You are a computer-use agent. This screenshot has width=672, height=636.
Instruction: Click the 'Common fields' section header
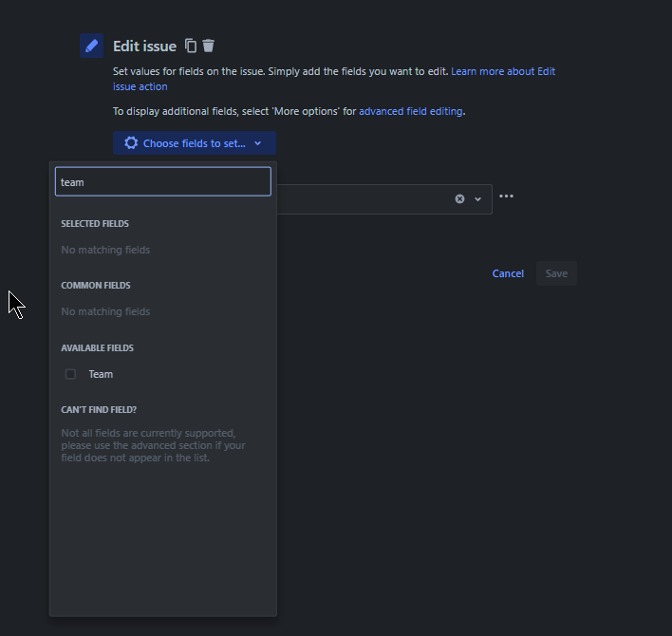click(x=96, y=286)
